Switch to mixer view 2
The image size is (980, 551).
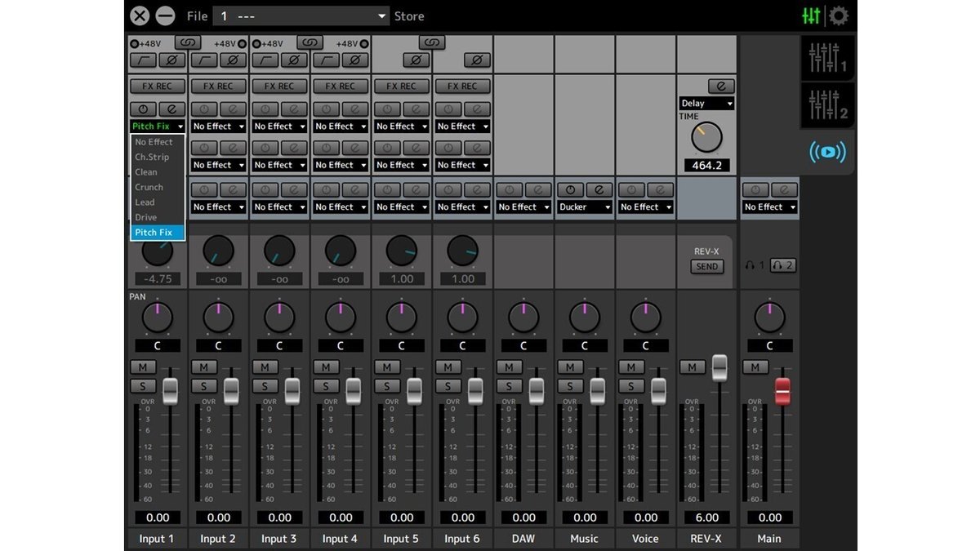coord(827,104)
